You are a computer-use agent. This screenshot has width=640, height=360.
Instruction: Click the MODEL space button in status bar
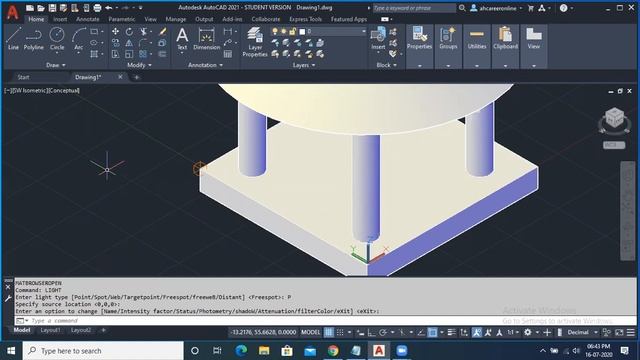[x=310, y=333]
